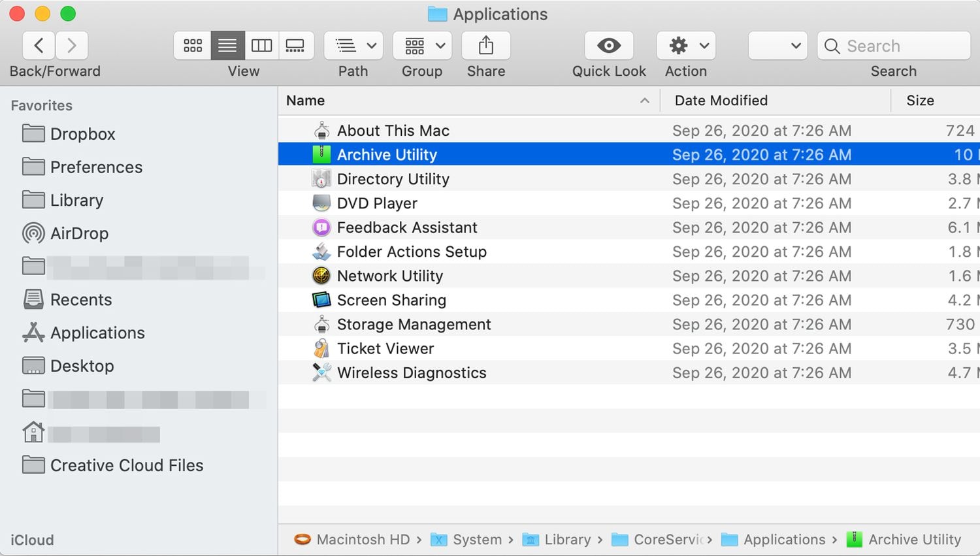Open Ticket Viewer
Screen dimensions: 980x556
[385, 348]
